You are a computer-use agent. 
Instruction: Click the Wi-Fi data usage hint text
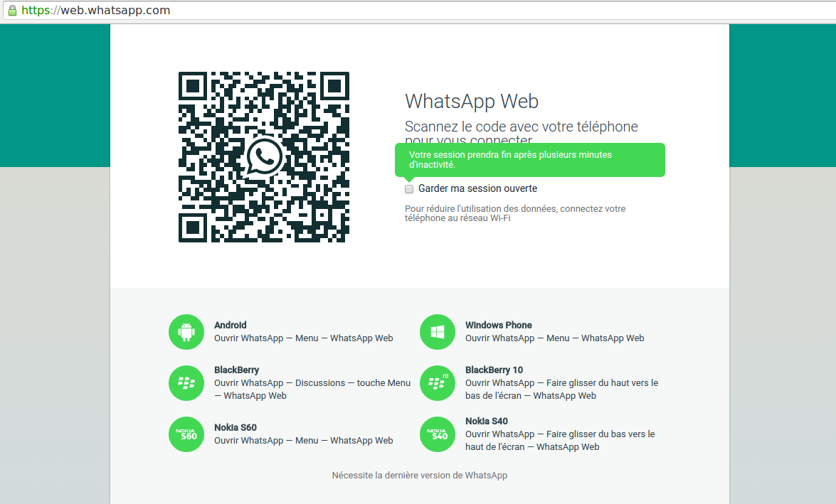514,213
